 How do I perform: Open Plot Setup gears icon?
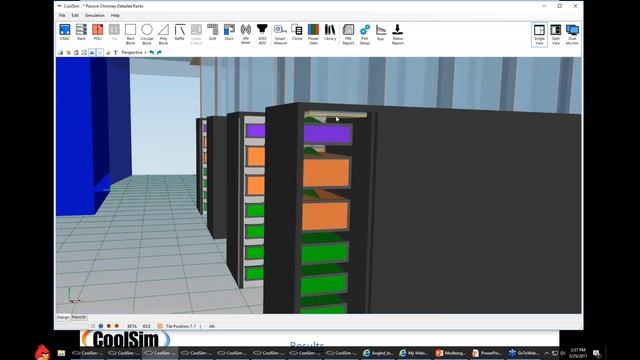364,34
